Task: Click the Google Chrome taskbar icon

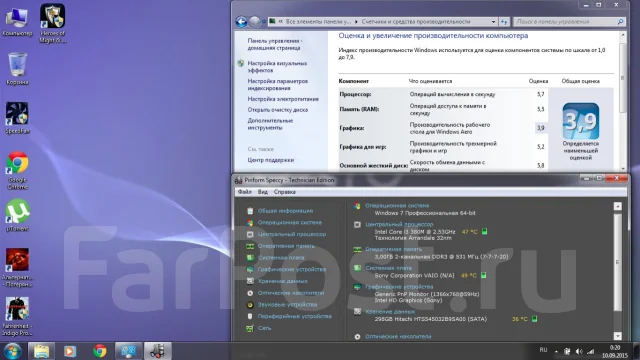Action: pyautogui.click(x=100, y=351)
